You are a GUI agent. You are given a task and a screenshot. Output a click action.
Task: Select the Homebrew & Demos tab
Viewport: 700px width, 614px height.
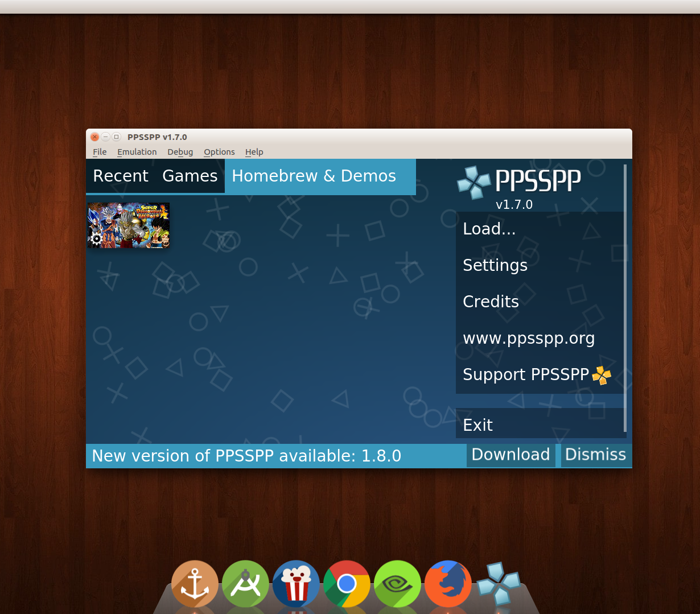point(314,176)
